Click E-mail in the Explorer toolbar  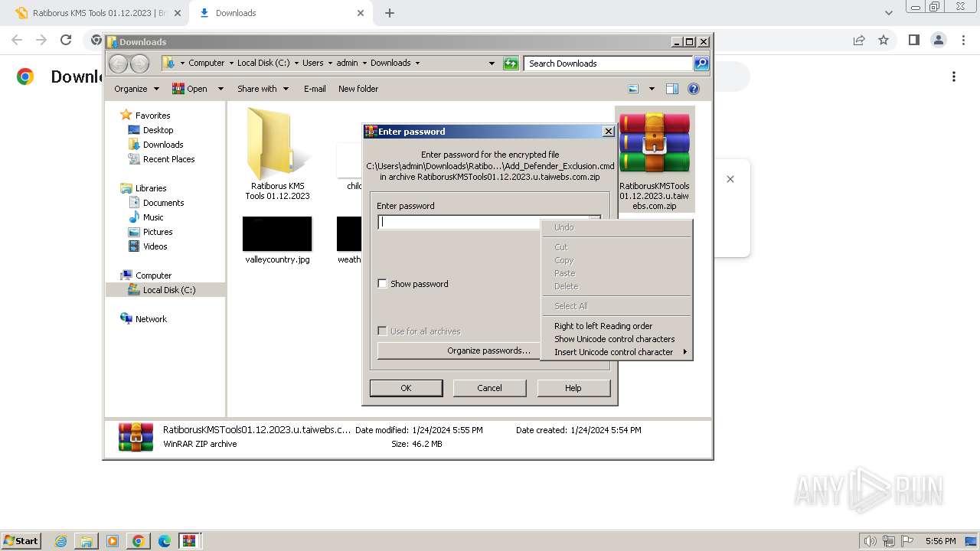click(x=315, y=89)
